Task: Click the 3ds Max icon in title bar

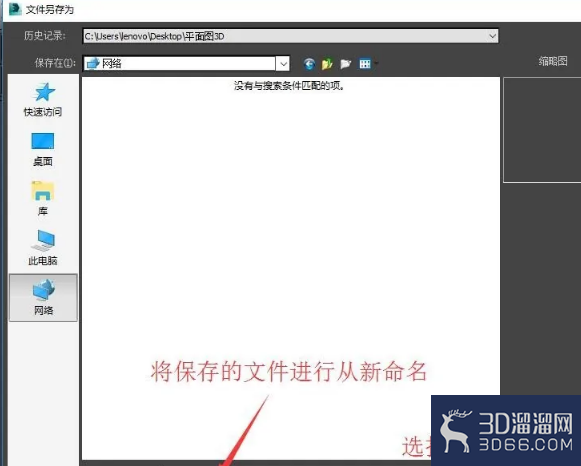Action: coord(15,9)
